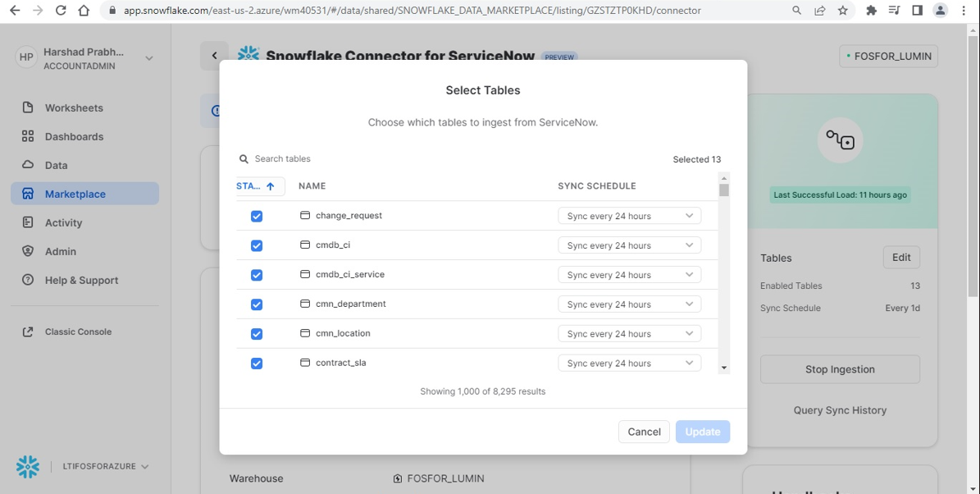Toggle the browser side panel icon
The width and height of the screenshot is (980, 494).
point(917,11)
